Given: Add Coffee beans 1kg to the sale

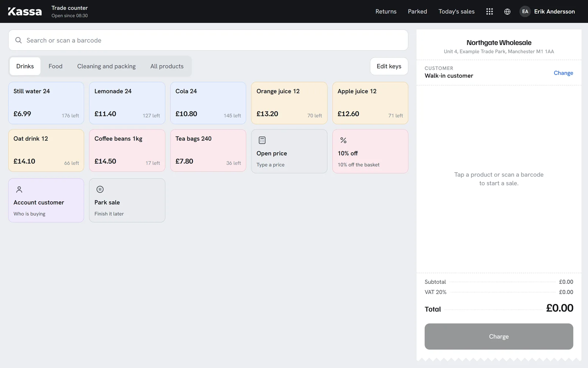Looking at the screenshot, I should coord(127,151).
